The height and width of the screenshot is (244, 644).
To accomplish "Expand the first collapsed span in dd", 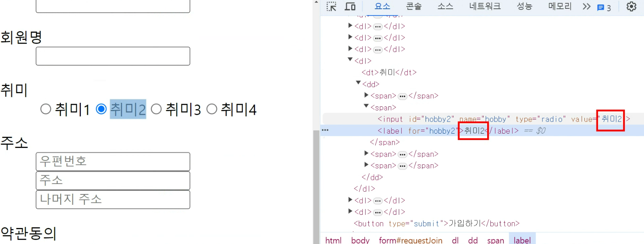I will (x=366, y=95).
